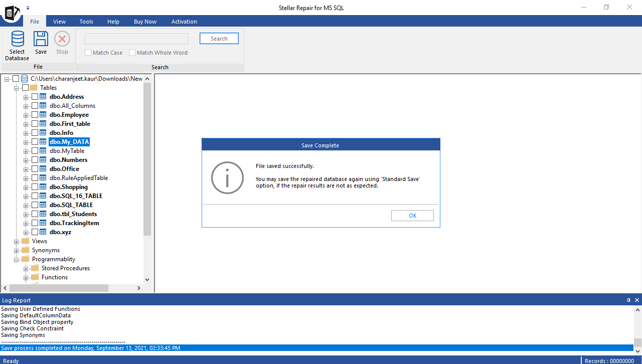Check the dbo.Shopping checkbox
Screen dimensions: 642x364
(x=35, y=187)
